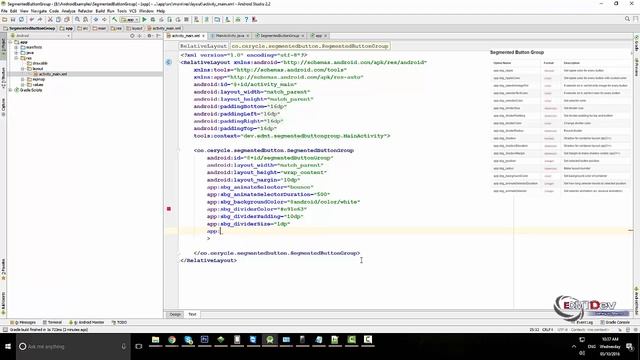
Task: Switch to Text view tab
Action: 192,314
